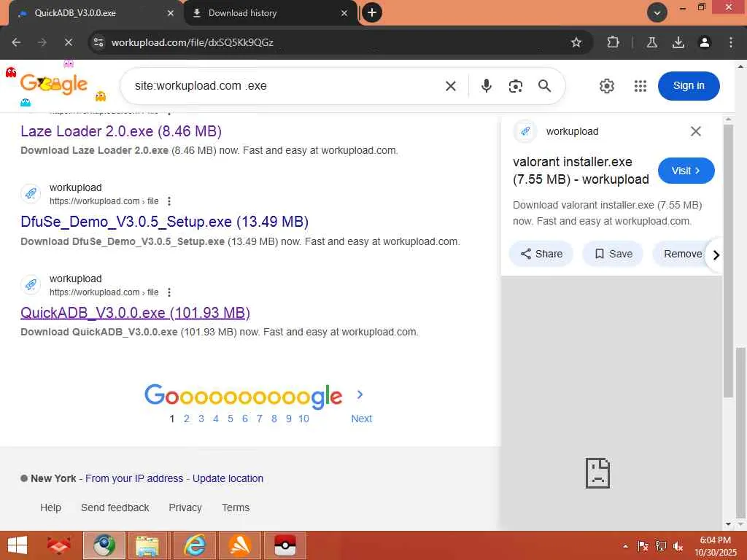This screenshot has width=747, height=560.
Task: Click the pagination next chevron arrow
Action: (360, 394)
